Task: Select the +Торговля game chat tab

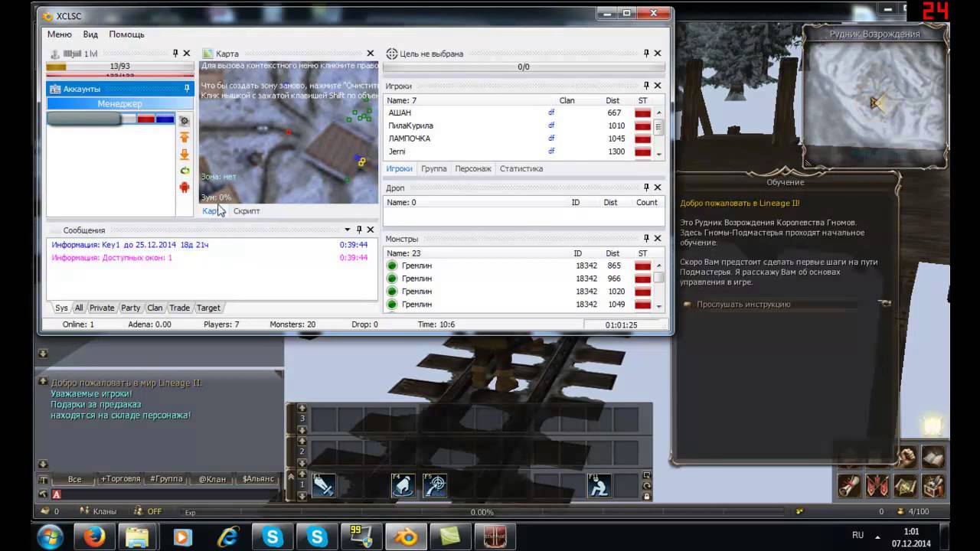Action: 120,479
